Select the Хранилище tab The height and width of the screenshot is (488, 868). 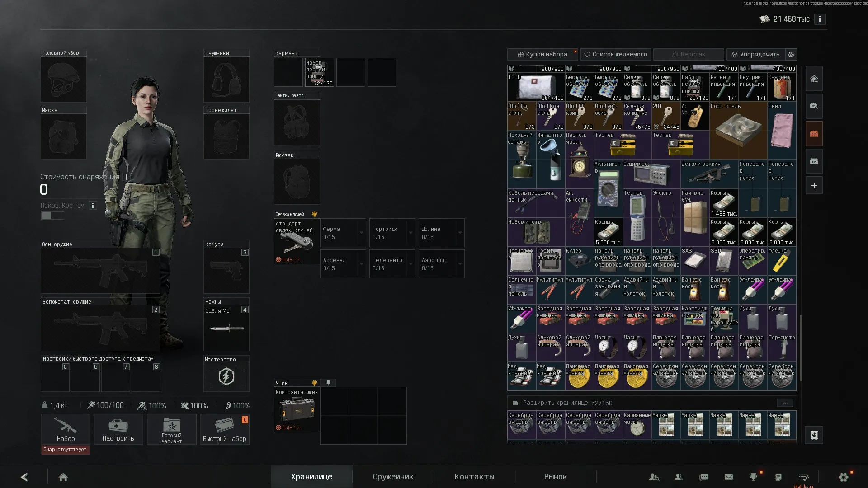(x=311, y=477)
